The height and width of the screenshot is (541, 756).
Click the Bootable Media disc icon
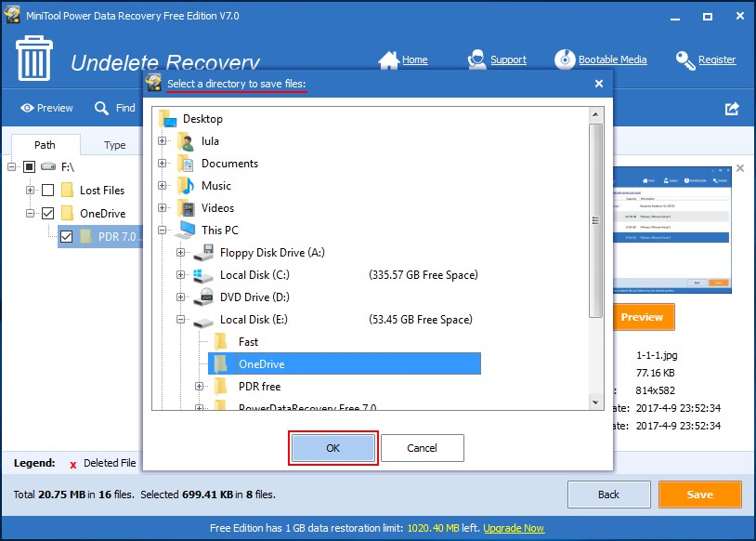tap(565, 59)
